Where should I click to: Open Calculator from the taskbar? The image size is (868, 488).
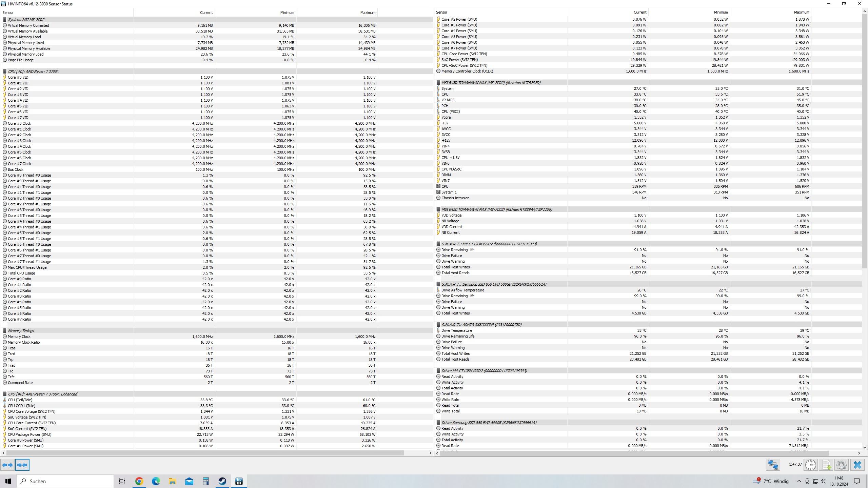[x=205, y=481]
